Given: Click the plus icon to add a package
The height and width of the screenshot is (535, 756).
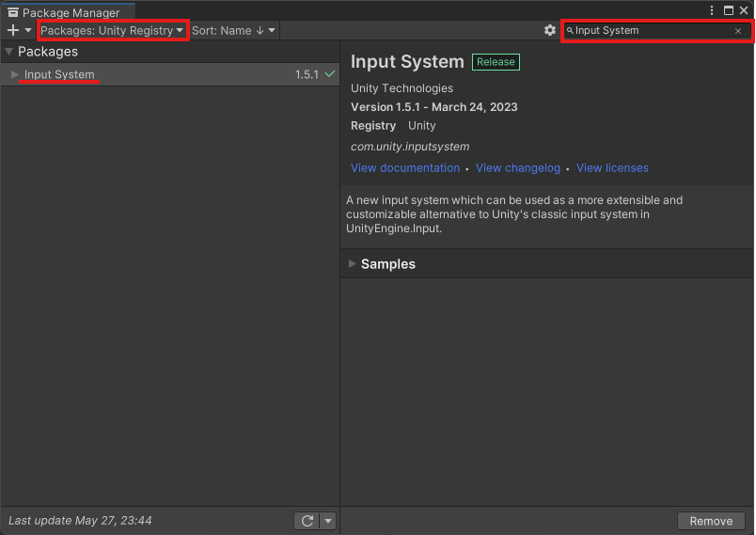Looking at the screenshot, I should pos(13,30).
